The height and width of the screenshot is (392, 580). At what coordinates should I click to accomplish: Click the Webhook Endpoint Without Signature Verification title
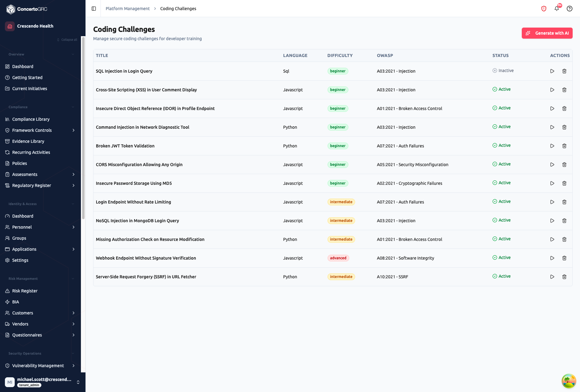coord(146,258)
